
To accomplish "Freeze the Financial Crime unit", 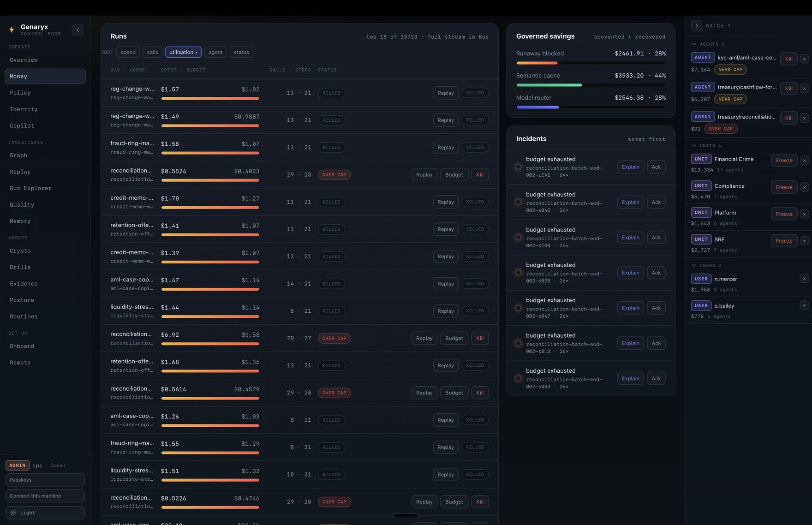I will coord(784,161).
